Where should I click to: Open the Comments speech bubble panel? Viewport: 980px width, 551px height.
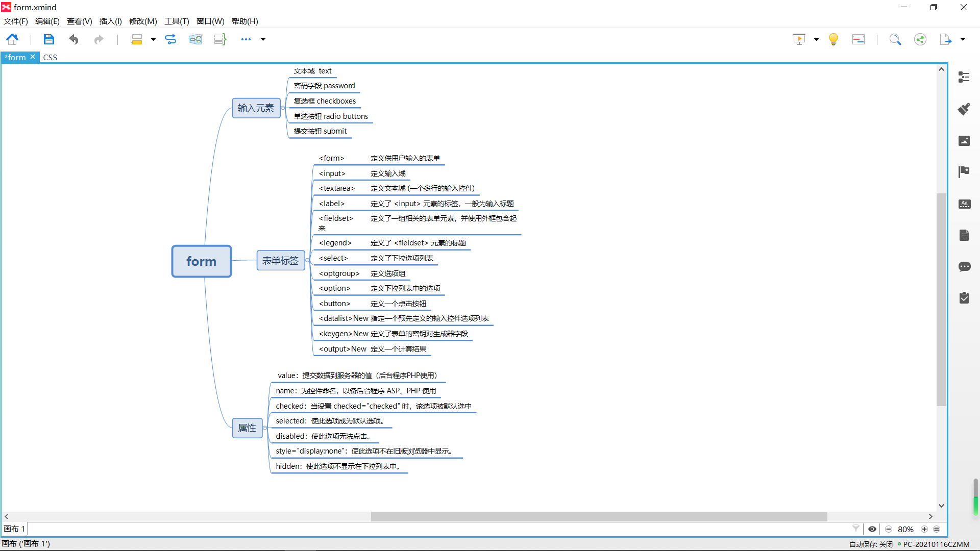pyautogui.click(x=964, y=267)
